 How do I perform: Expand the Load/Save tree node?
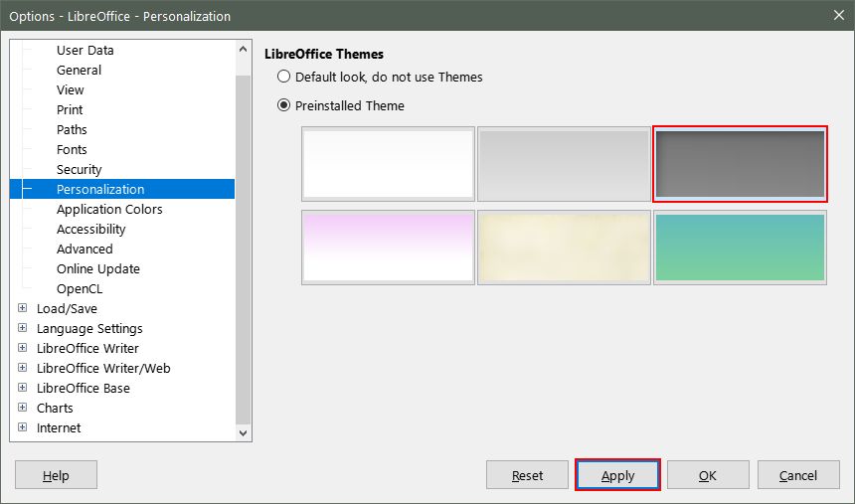click(22, 308)
